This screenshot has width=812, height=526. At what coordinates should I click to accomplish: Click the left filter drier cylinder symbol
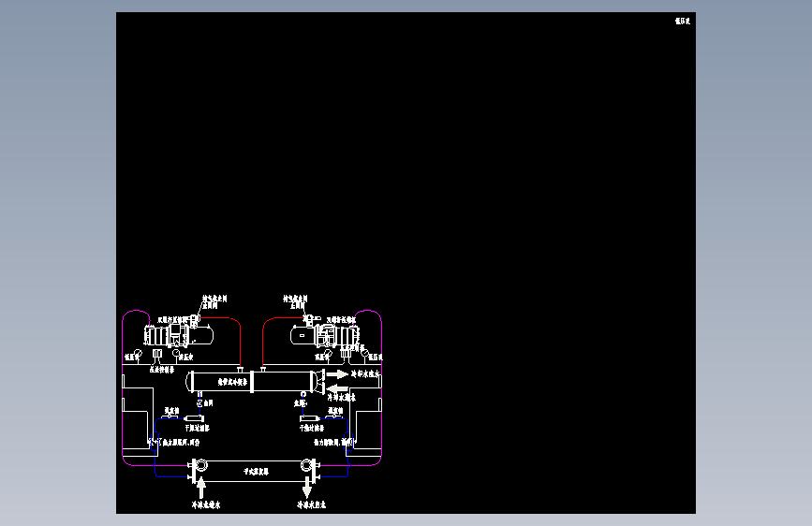(194, 418)
